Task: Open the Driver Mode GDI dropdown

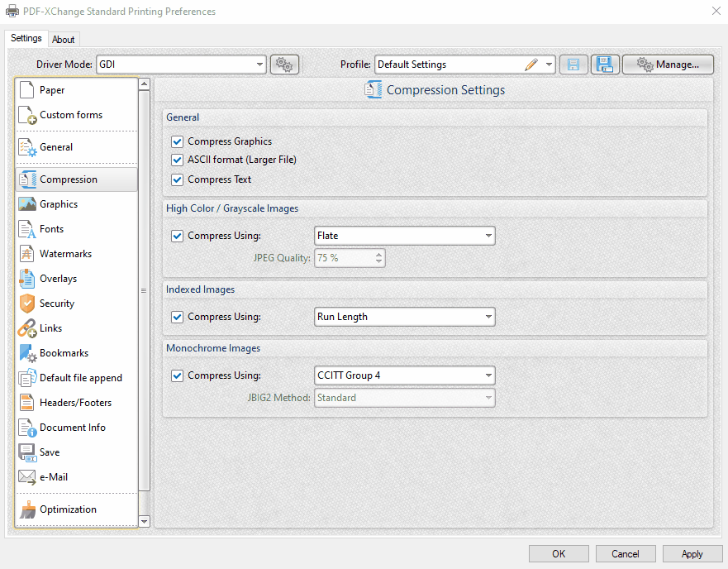Action: (181, 65)
